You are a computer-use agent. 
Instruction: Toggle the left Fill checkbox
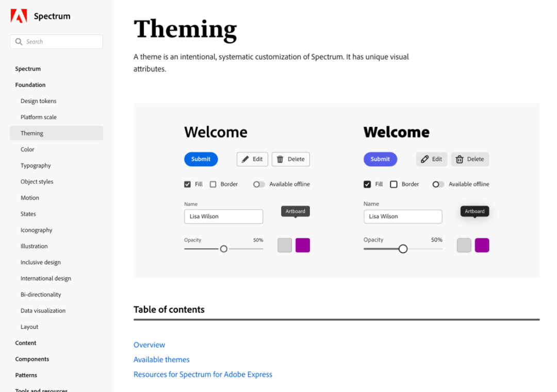(x=188, y=184)
